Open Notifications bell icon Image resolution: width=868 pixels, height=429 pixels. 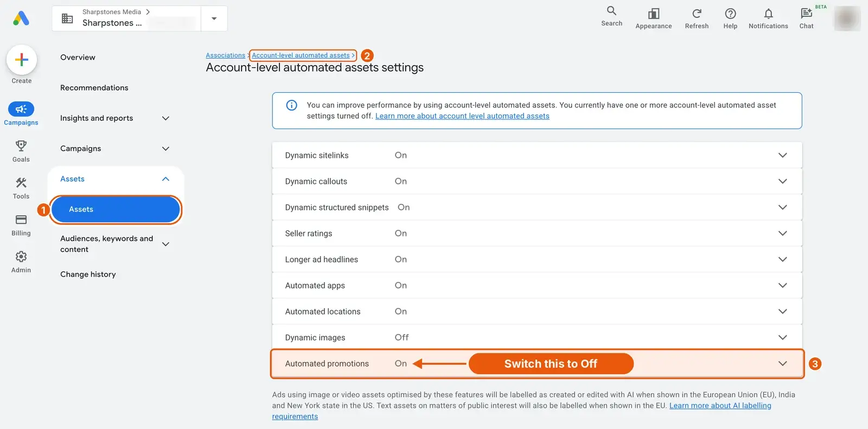[768, 14]
